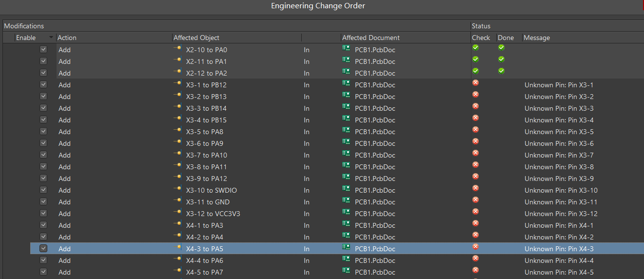Viewport: 644px width, 279px height.
Task: Select the 'X3-4 to PB15' object text
Action: tap(206, 120)
